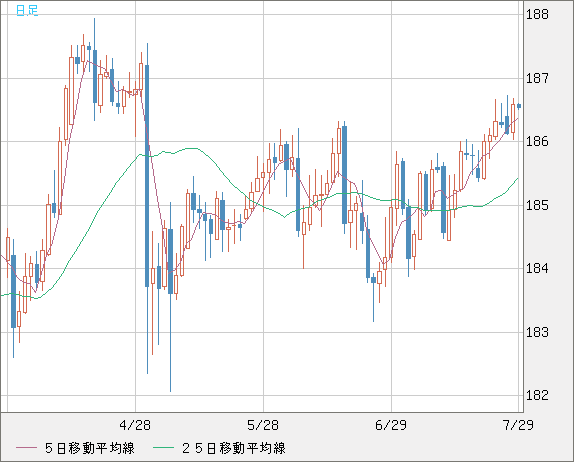Click the 日足 label at top left
This screenshot has height=462, width=574.
[27, 10]
